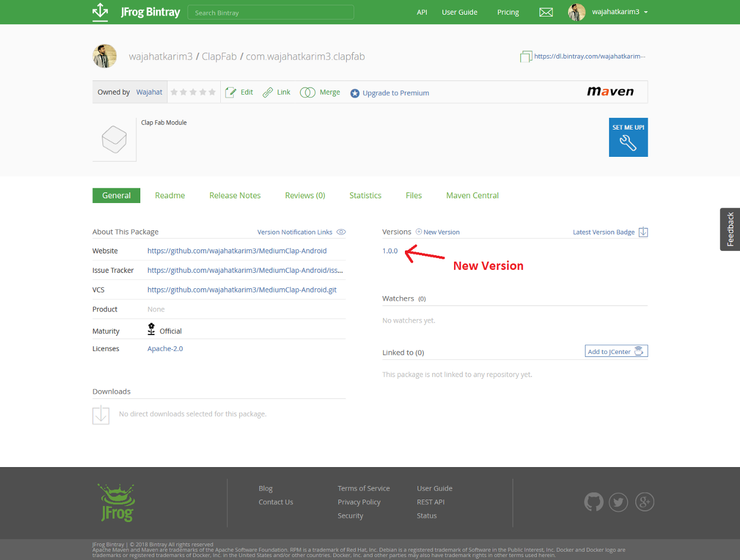Open the footer User Guide link
Screen dimensions: 740x560
tap(435, 488)
